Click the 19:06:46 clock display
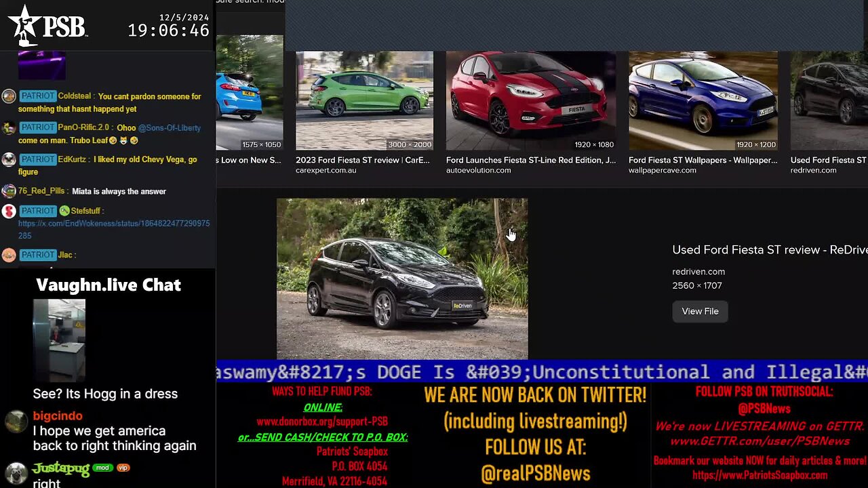 [x=168, y=30]
